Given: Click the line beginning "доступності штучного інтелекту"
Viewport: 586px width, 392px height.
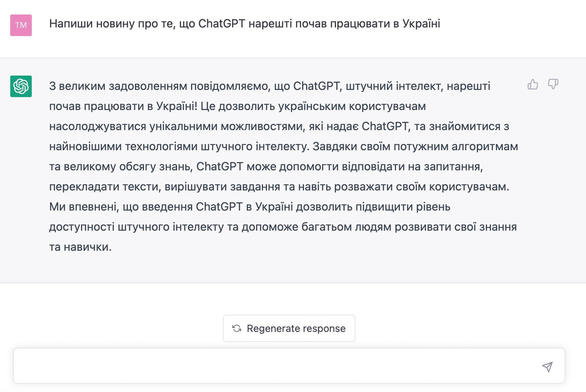Looking at the screenshot, I should pos(283,227).
